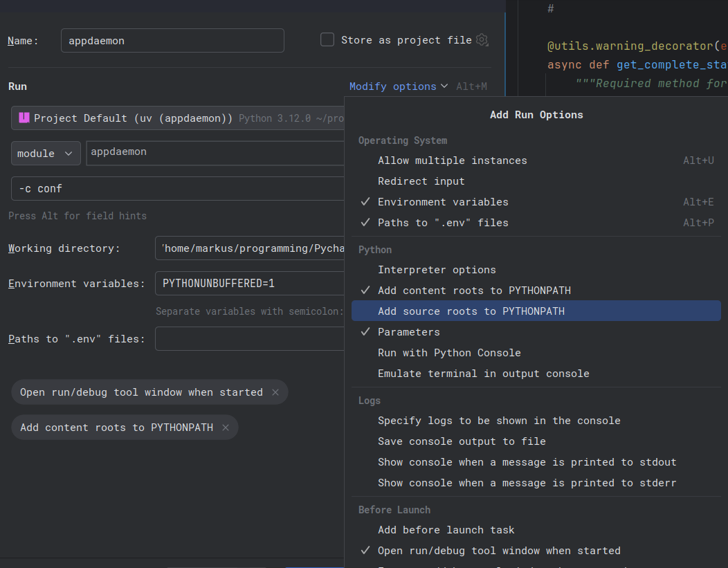Select Save console output to file
This screenshot has height=568, width=728.
[x=536, y=442]
